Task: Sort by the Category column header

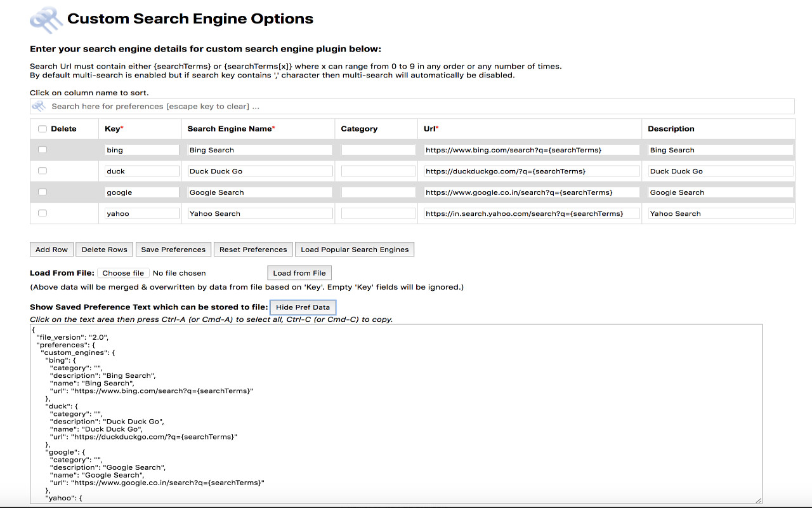Action: coord(359,129)
